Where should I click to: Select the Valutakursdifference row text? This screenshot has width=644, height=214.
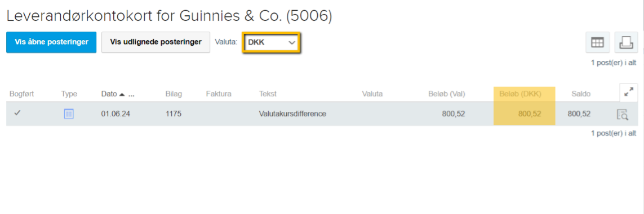(x=292, y=113)
